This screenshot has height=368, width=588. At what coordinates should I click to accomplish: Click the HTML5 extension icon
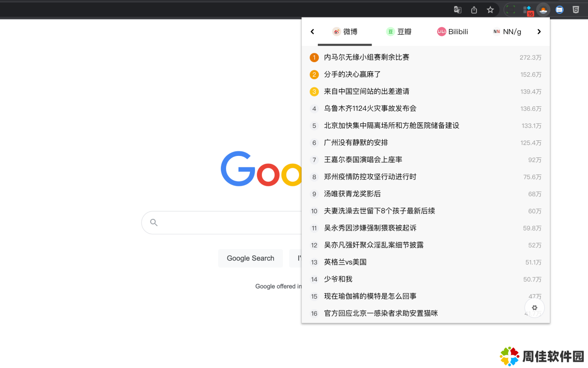point(576,10)
